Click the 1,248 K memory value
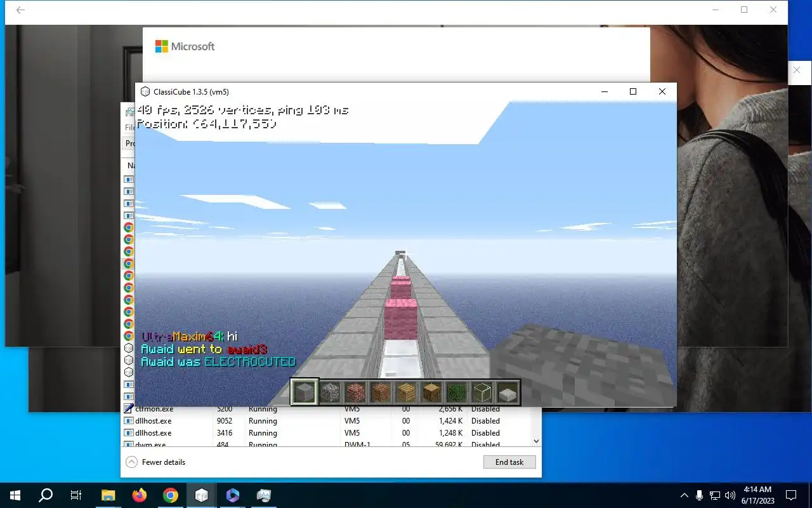This screenshot has height=508, width=812. point(450,433)
